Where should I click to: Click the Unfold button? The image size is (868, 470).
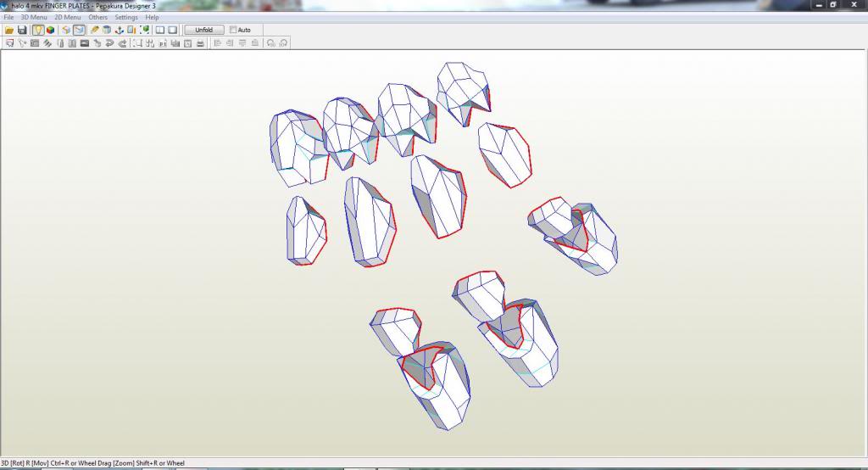click(204, 30)
